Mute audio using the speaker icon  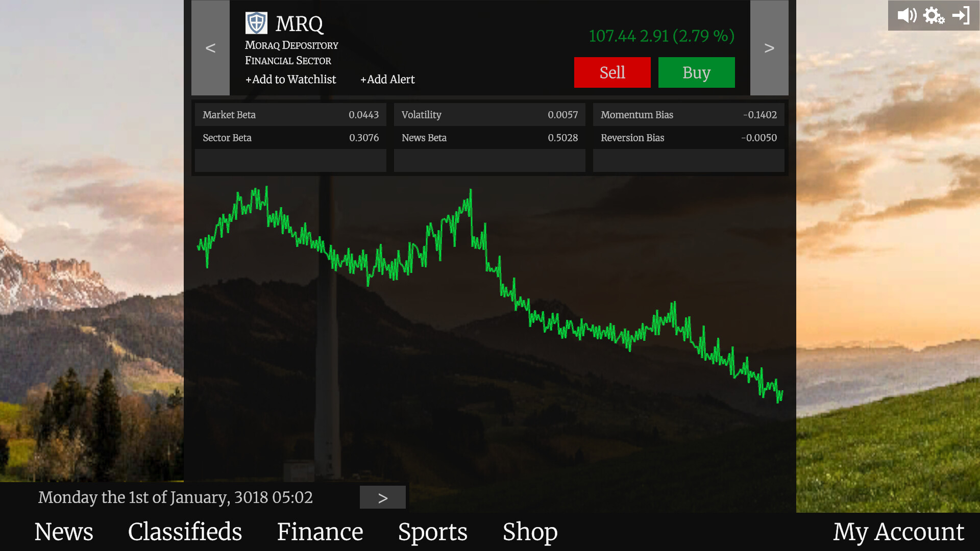906,15
